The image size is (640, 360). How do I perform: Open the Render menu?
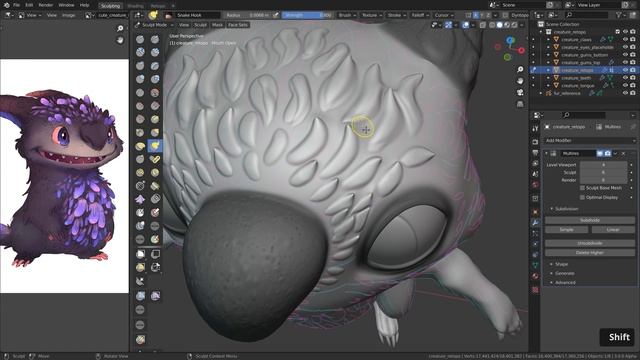pos(46,5)
